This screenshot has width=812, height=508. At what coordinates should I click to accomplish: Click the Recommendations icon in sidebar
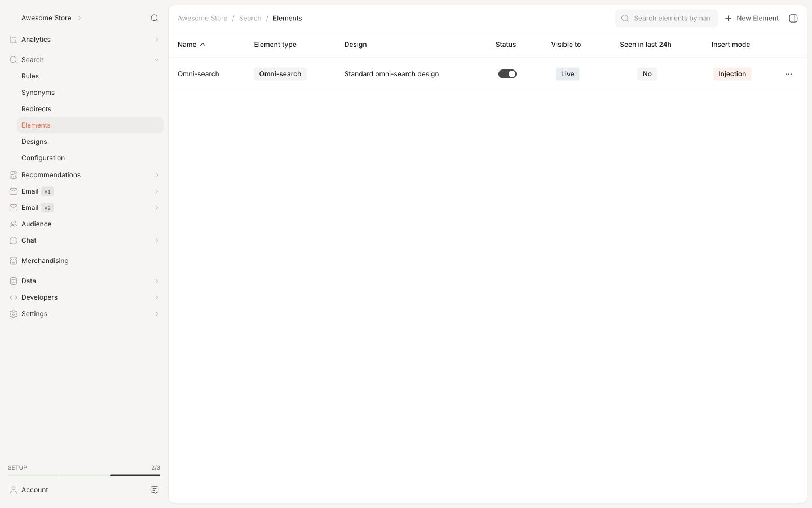14,175
